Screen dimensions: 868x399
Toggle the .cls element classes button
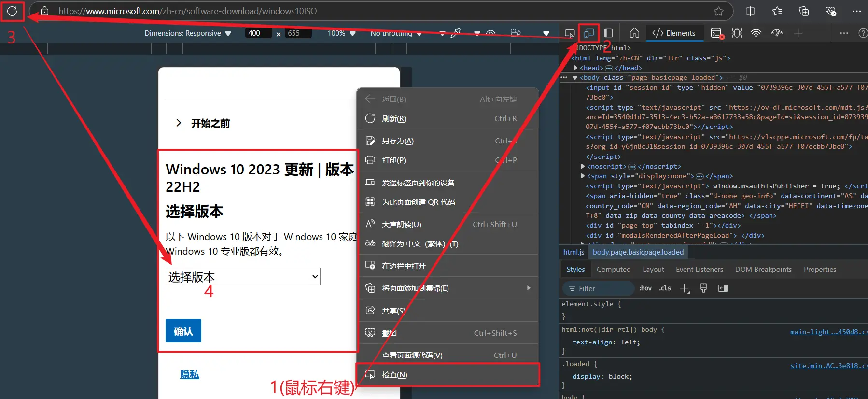click(x=665, y=288)
